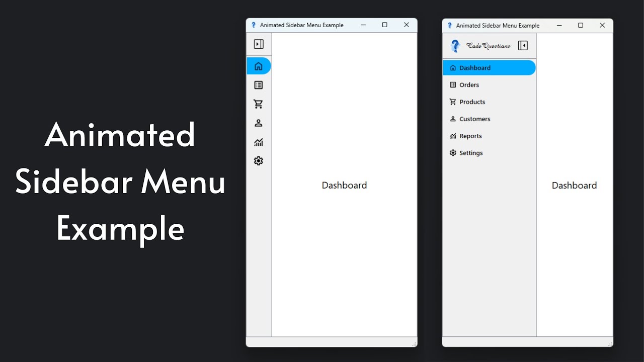
Task: Open the orders list icon in collapsed sidebar
Action: tap(259, 85)
